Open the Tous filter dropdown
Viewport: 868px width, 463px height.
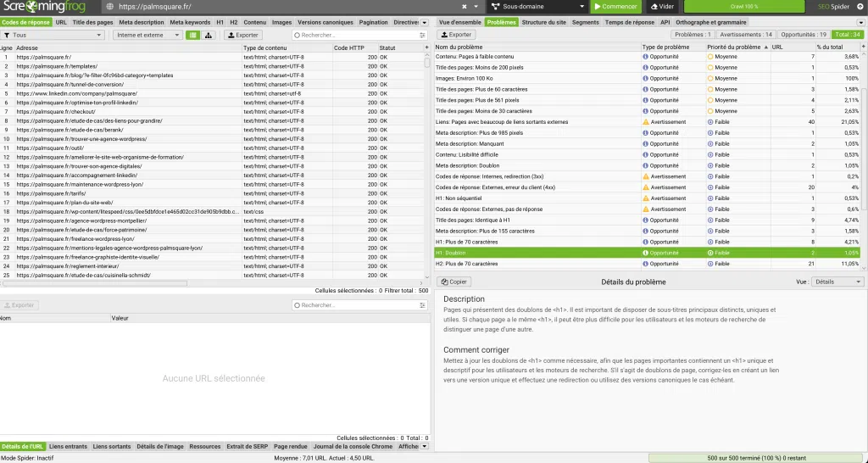pyautogui.click(x=53, y=35)
